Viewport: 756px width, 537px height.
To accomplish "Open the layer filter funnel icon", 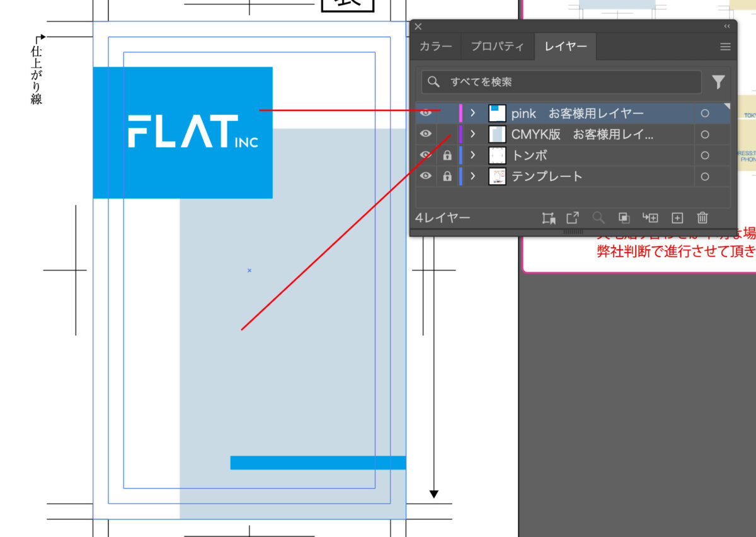I will click(x=718, y=82).
